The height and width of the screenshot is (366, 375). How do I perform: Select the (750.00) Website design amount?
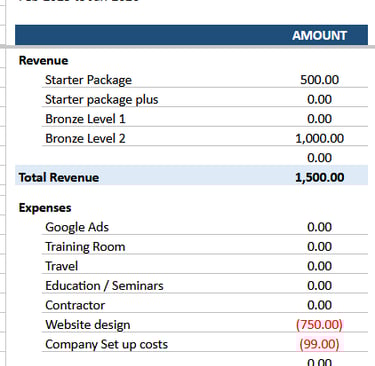[x=319, y=324]
